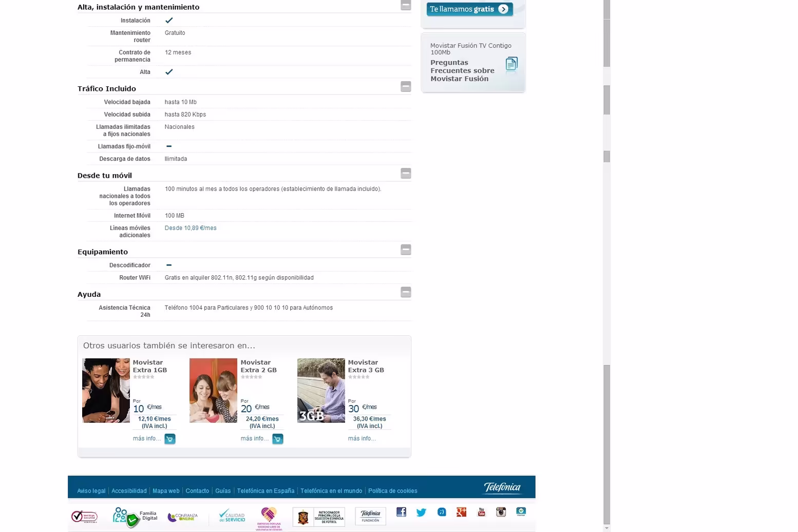This screenshot has width=798, height=532.
Task: Collapse the Ayuda section
Action: [406, 292]
